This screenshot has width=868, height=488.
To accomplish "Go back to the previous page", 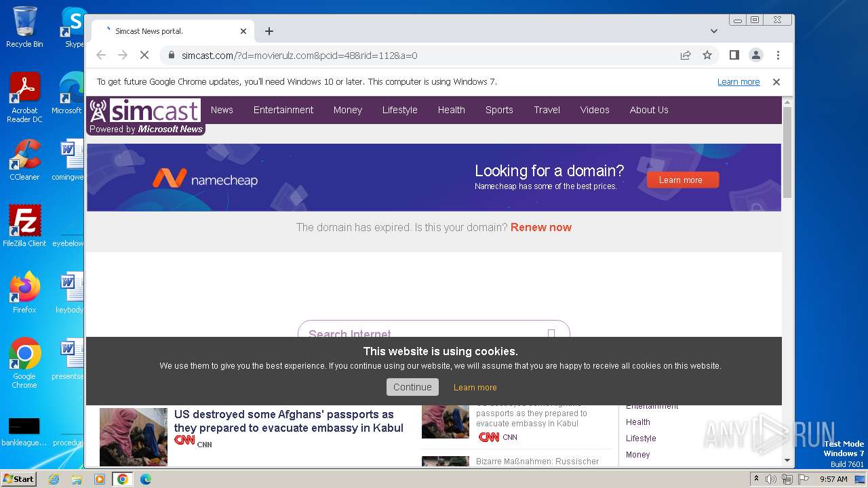I will [101, 56].
